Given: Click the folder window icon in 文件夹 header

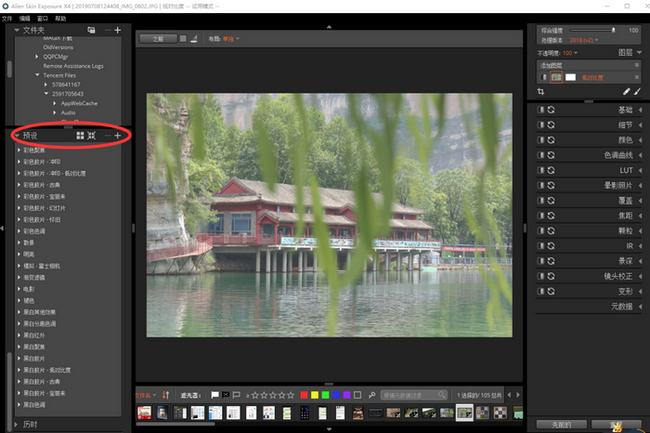Looking at the screenshot, I should [x=91, y=30].
